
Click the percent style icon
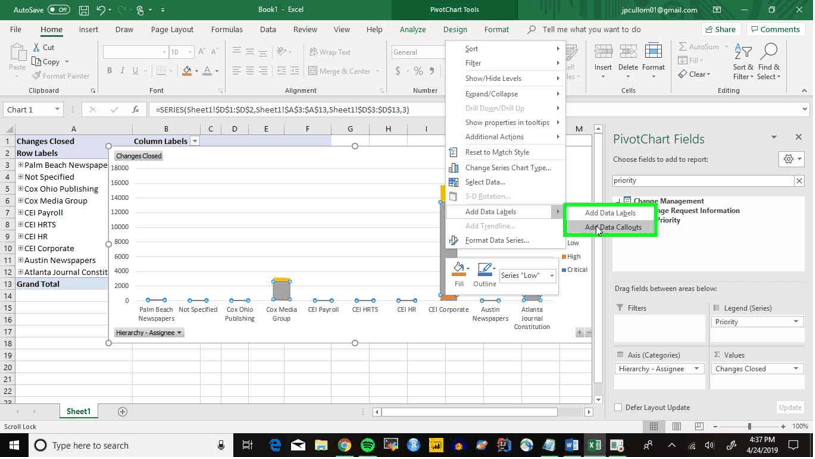[x=418, y=71]
